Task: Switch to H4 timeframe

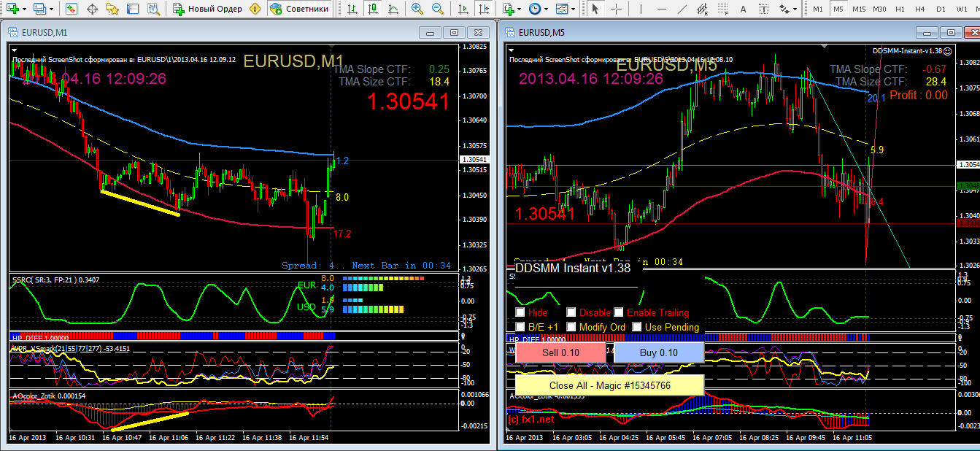Action: [x=920, y=9]
